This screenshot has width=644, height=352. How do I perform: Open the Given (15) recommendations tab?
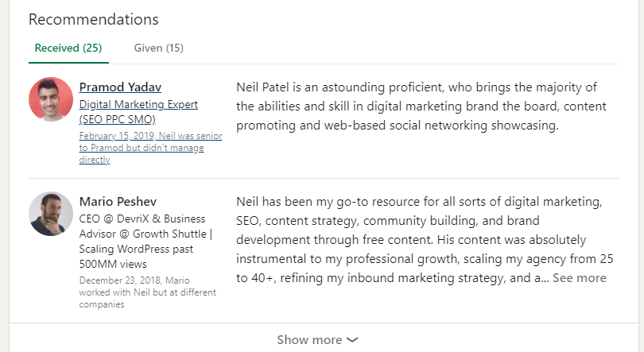[158, 48]
